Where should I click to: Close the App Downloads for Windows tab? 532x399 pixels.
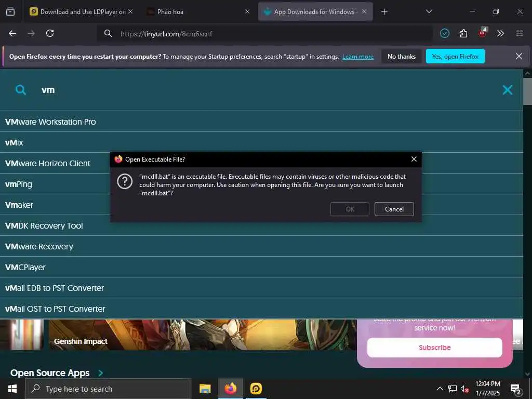[x=364, y=11]
